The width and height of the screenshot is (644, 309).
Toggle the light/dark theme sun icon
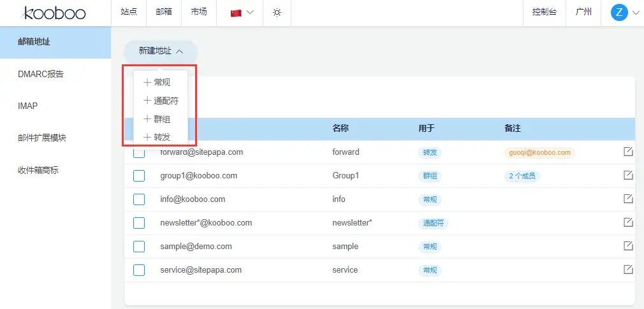(x=277, y=13)
